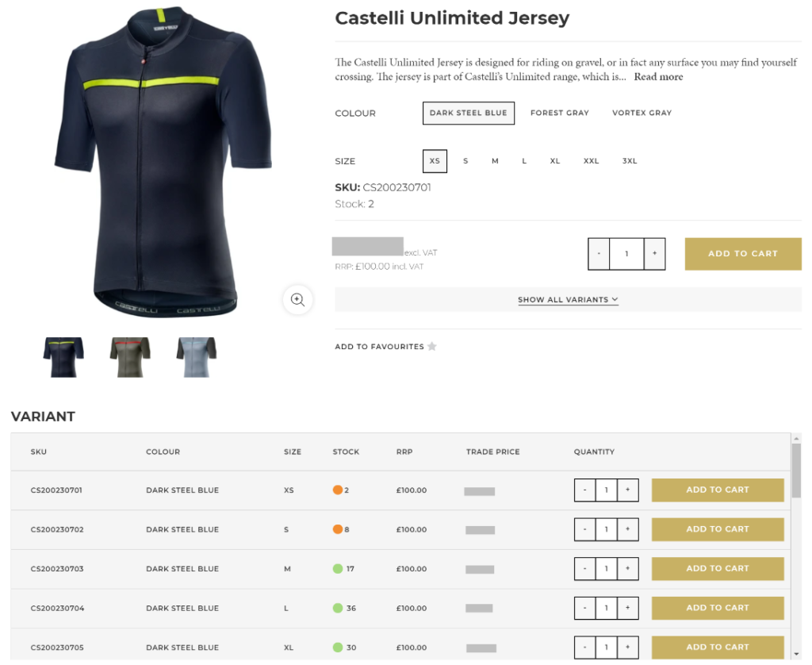The width and height of the screenshot is (812, 665).
Task: Add CS200230703 M variant to cart
Action: coord(717,569)
